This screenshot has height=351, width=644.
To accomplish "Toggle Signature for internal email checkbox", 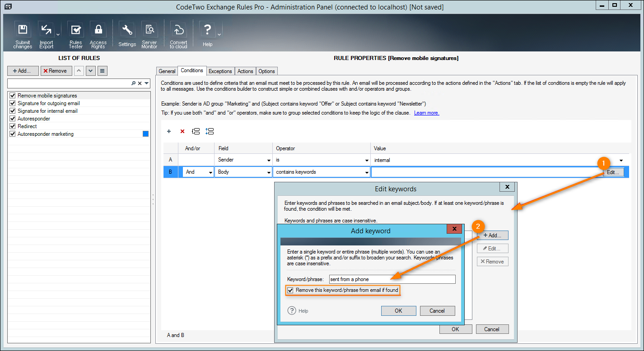I will point(13,111).
